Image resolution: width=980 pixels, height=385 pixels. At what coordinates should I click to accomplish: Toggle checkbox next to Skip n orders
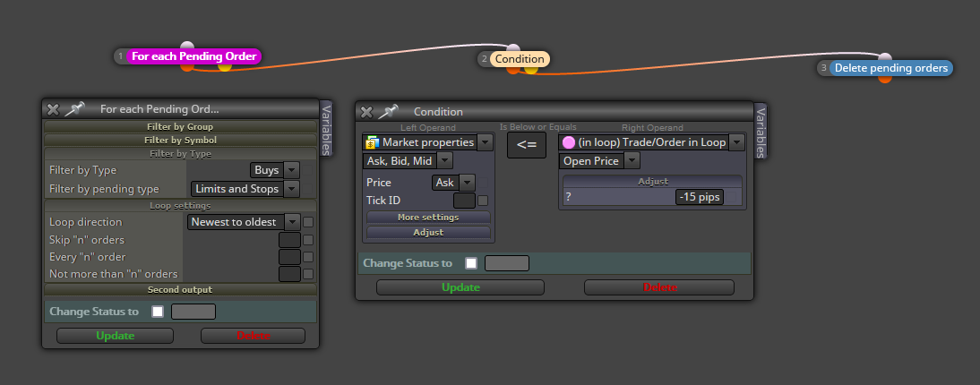[308, 239]
